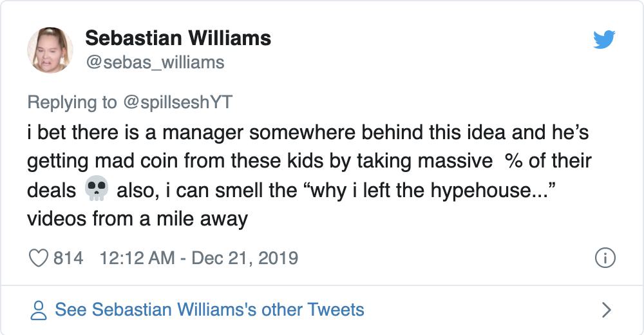Click the Sebastian Williams display name

pyautogui.click(x=178, y=38)
